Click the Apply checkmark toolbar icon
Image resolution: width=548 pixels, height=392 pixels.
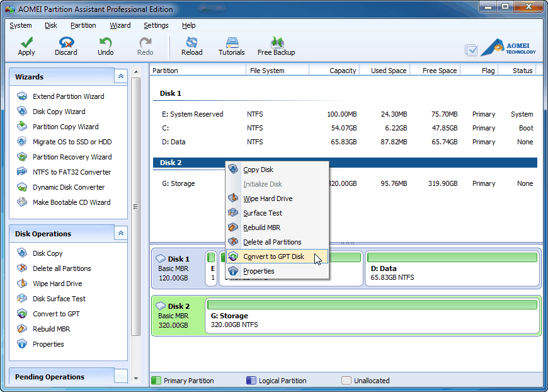(26, 42)
